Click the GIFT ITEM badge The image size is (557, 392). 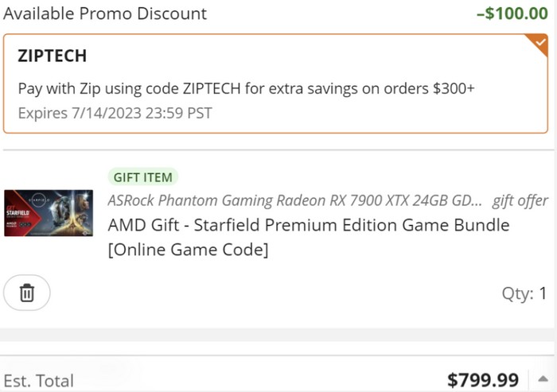143,177
